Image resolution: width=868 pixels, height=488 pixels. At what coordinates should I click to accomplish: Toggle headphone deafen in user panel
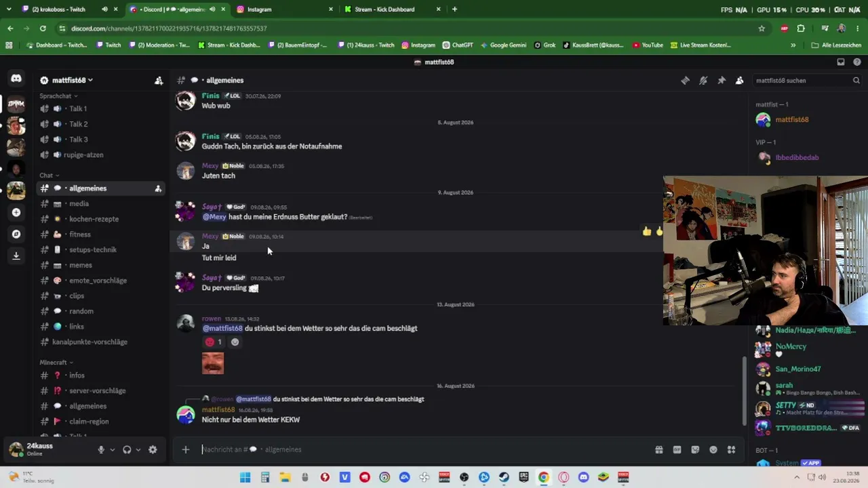[x=127, y=449]
